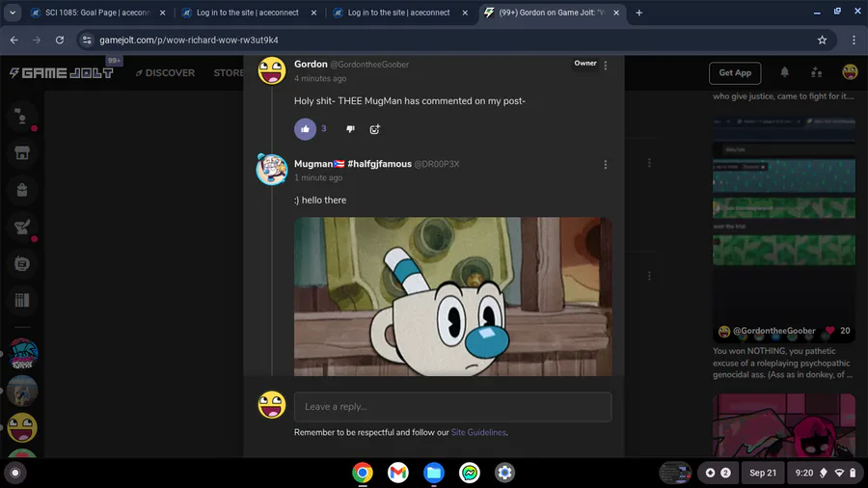Open the Store section
The height and width of the screenshot is (488, 868).
tap(229, 73)
